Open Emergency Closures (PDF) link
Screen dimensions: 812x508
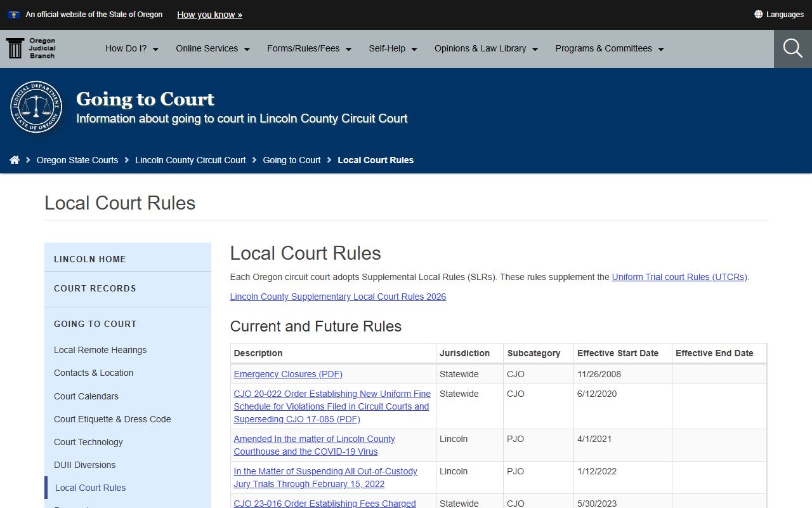pyautogui.click(x=288, y=374)
